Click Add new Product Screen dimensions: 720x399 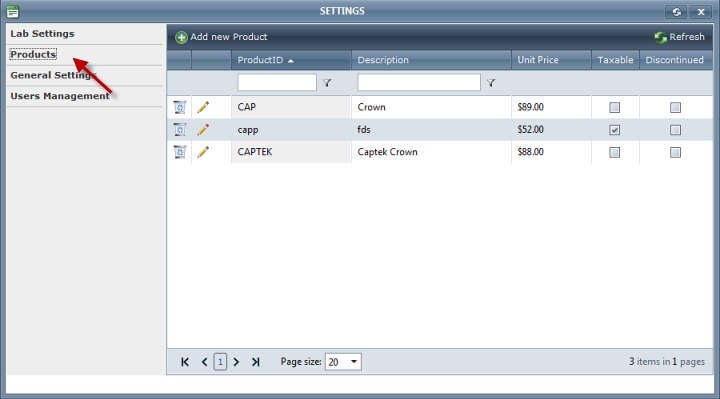(x=229, y=37)
